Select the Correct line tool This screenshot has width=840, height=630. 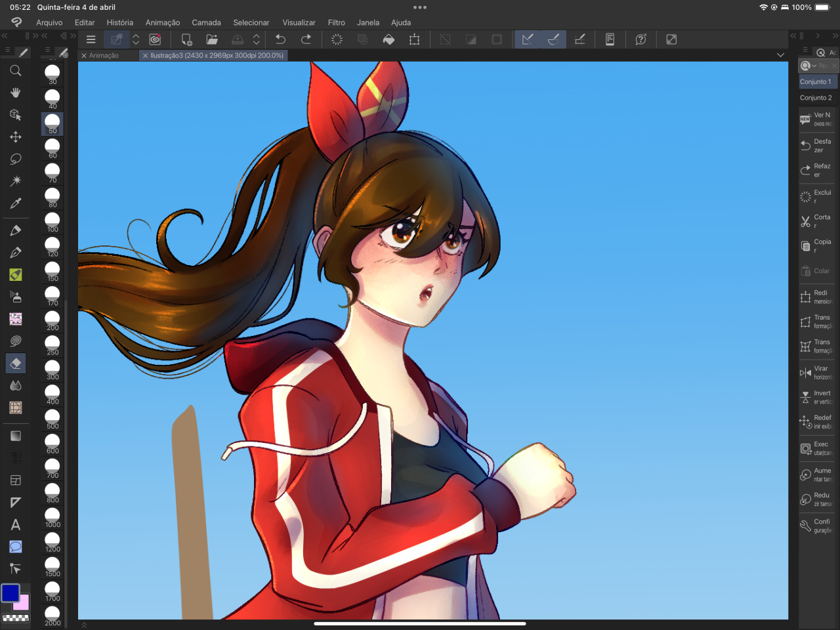point(16,569)
